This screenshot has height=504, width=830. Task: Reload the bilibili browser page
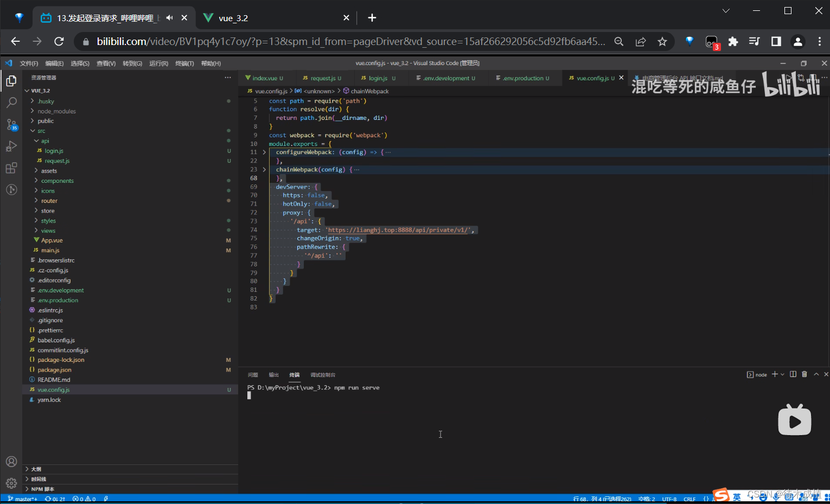pos(59,41)
